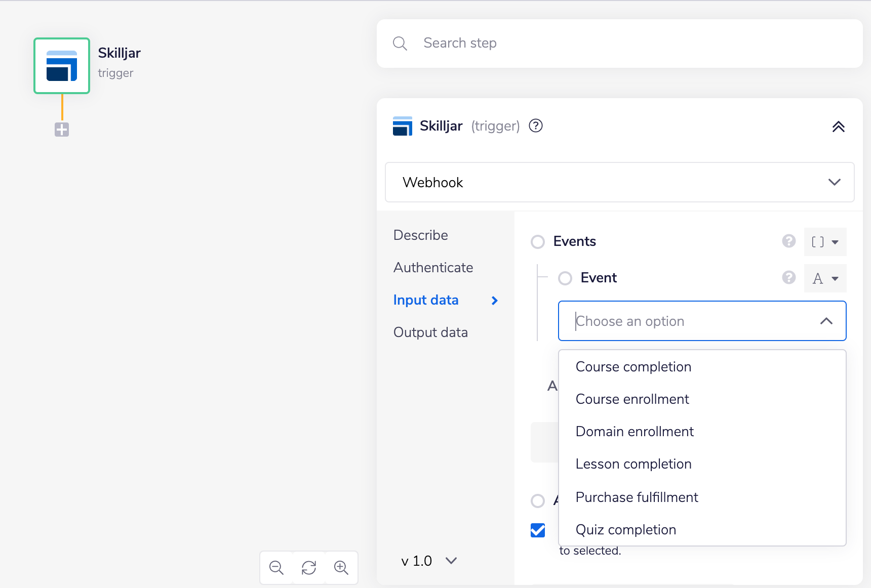Screen dimensions: 871x588
Task: Click the Input data arrow icon
Action: tap(495, 301)
